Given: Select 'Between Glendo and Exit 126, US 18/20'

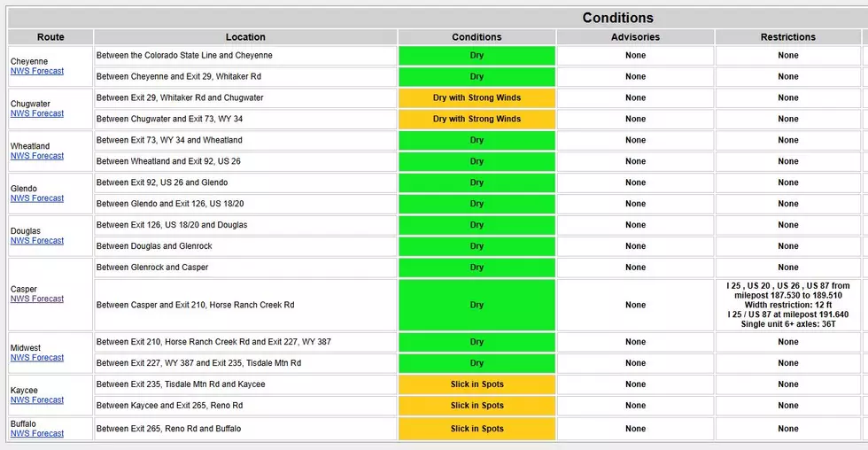Looking at the screenshot, I should [x=170, y=204].
